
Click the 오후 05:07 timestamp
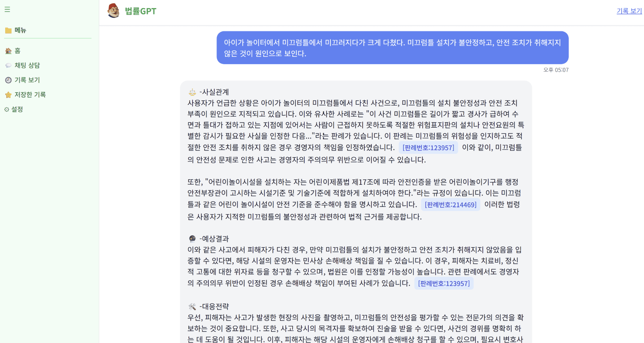coord(556,70)
